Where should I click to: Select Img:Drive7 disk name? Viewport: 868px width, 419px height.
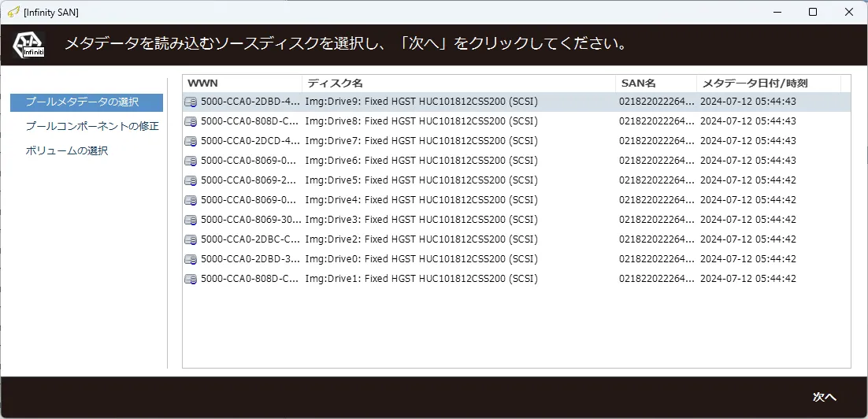coord(421,141)
